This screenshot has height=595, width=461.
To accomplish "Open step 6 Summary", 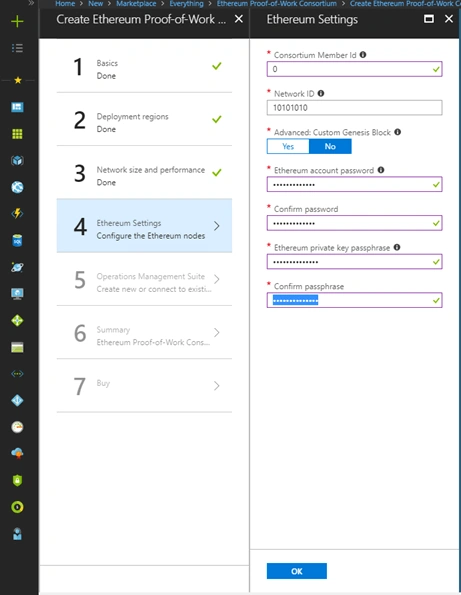I will [144, 332].
